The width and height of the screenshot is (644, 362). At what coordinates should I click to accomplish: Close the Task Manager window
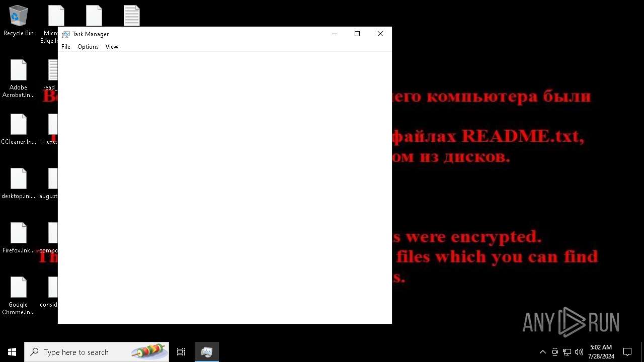click(380, 34)
